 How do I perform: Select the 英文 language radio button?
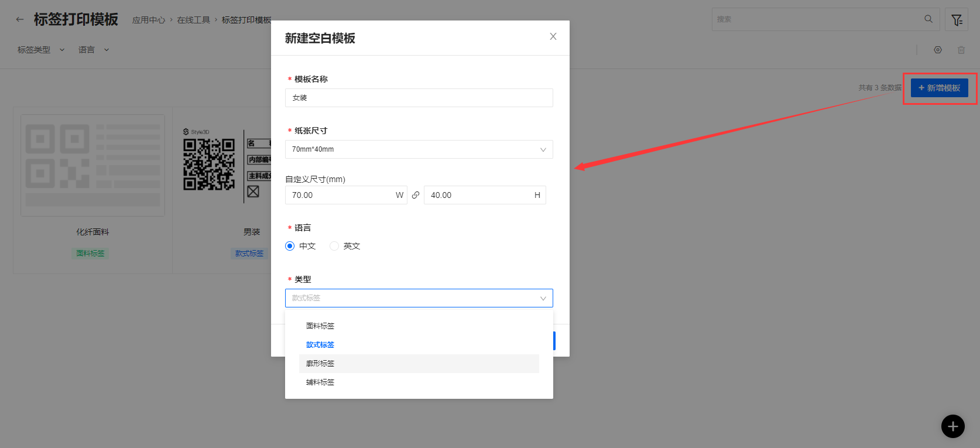pyautogui.click(x=334, y=246)
